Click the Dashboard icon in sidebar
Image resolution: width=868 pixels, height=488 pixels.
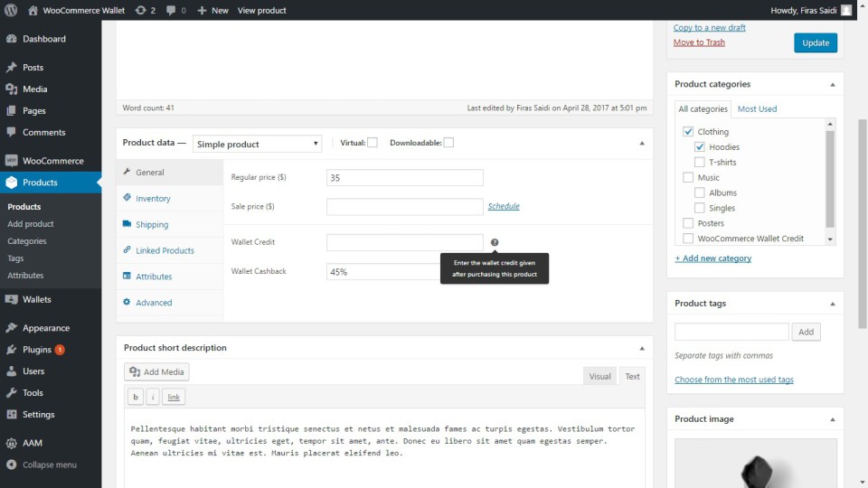(11, 39)
